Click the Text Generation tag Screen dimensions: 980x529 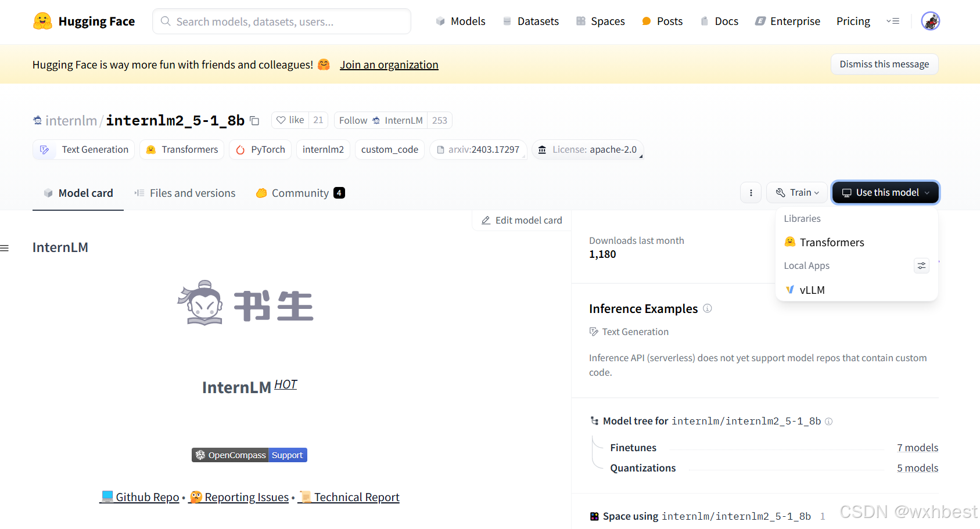point(84,150)
